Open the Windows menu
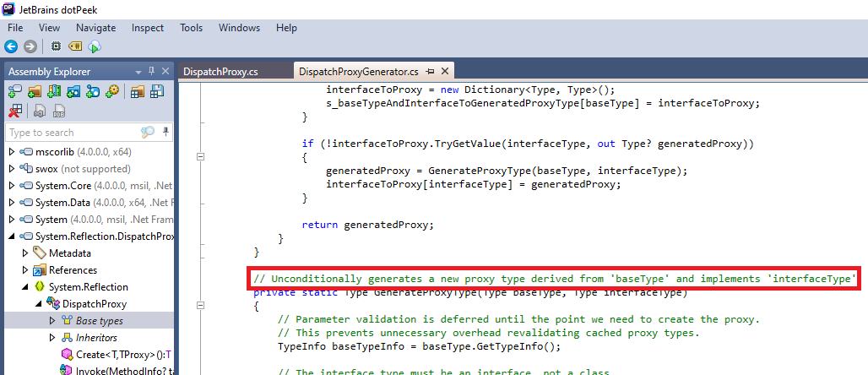This screenshot has height=375, width=868. pyautogui.click(x=239, y=28)
